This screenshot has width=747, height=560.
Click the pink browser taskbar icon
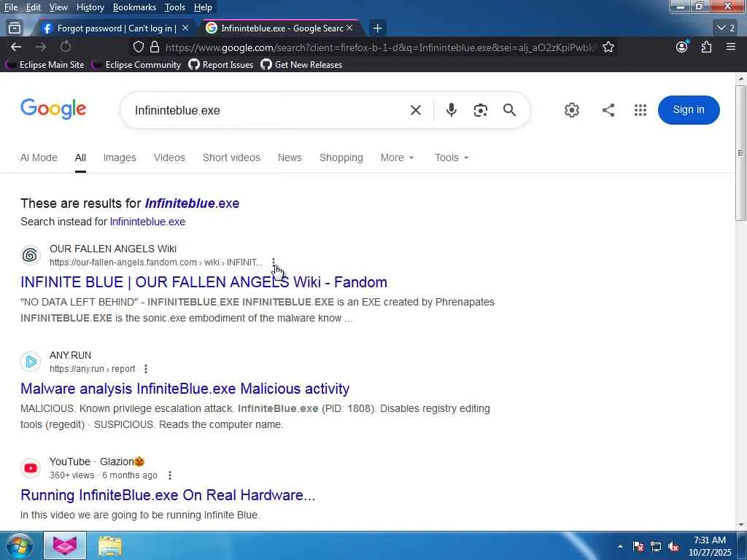[65, 545]
